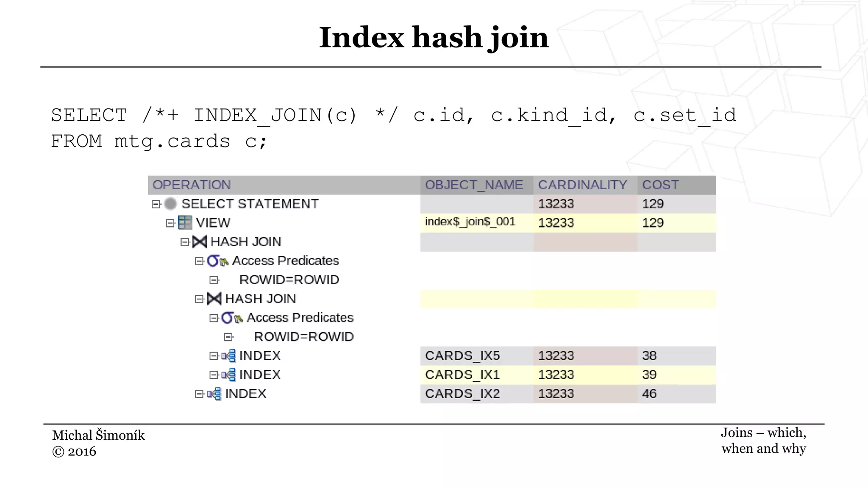Viewport: 868px width, 488px height.
Task: Click the index icon for CARDS_IX2
Action: point(214,394)
